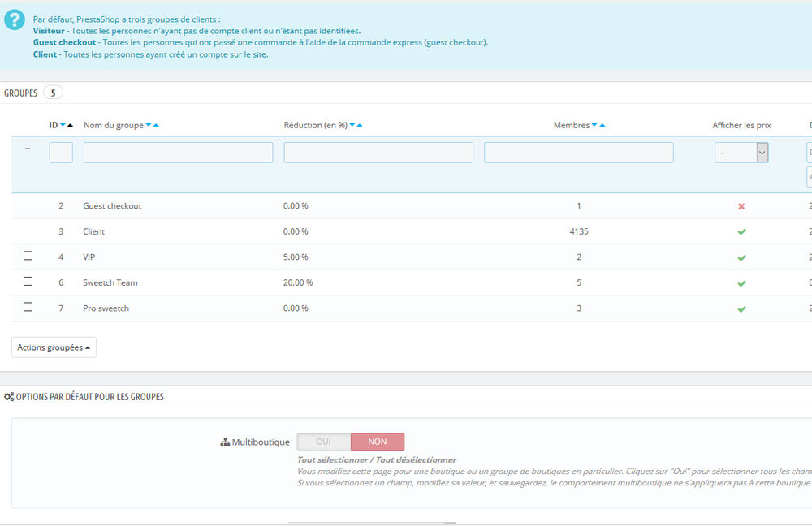
Task: Sort Membres column descending arrow
Action: (x=594, y=125)
